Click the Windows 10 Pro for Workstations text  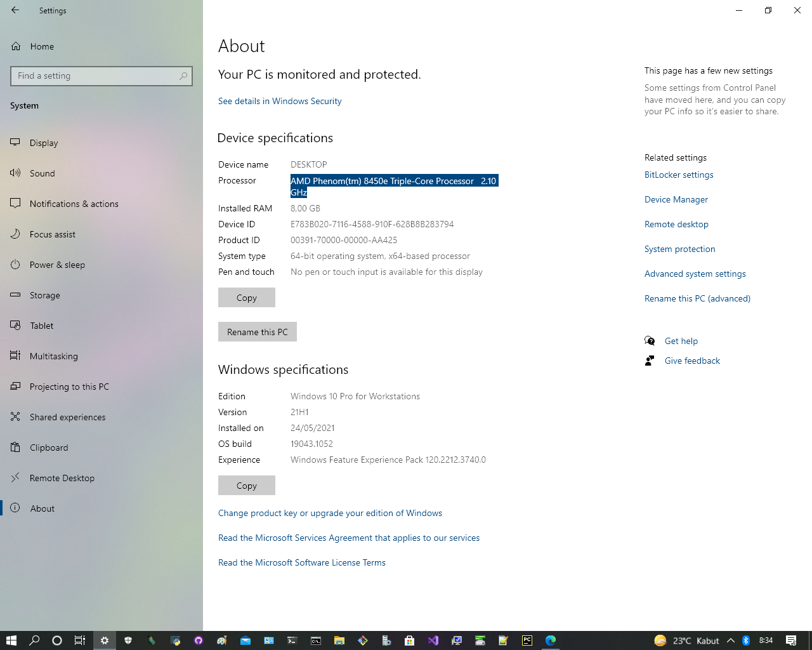(x=355, y=396)
